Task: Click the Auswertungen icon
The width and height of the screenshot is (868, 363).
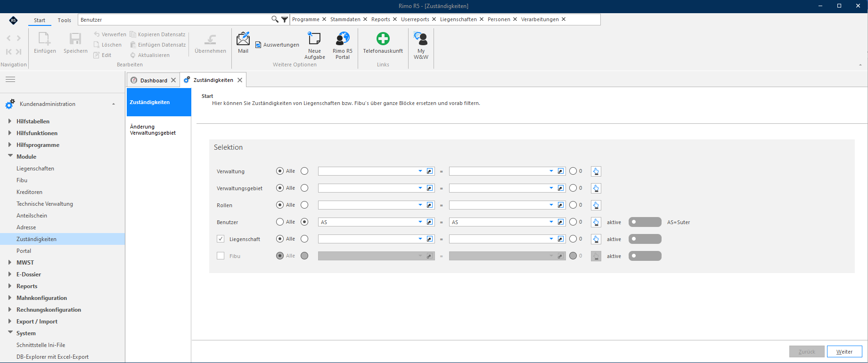Action: 258,45
